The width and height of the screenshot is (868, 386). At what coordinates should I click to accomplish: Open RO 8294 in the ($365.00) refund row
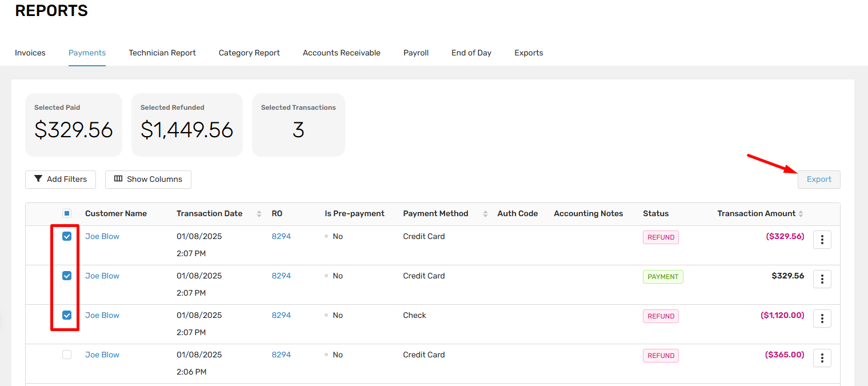point(281,355)
